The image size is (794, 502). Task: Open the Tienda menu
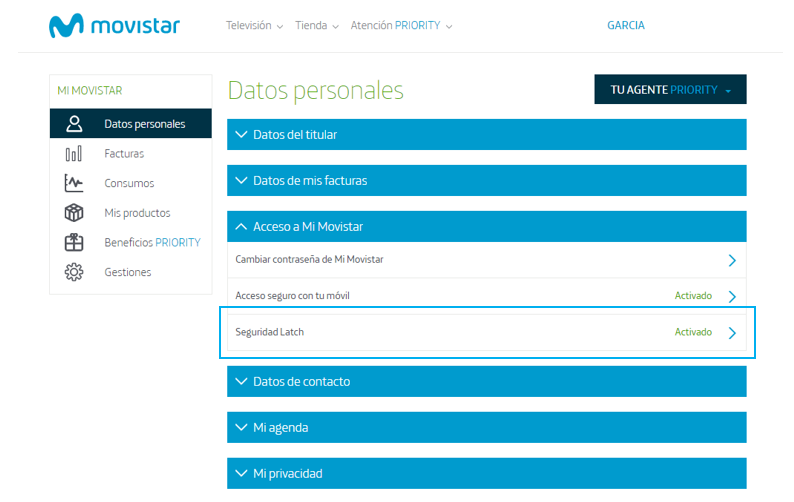pyautogui.click(x=317, y=26)
